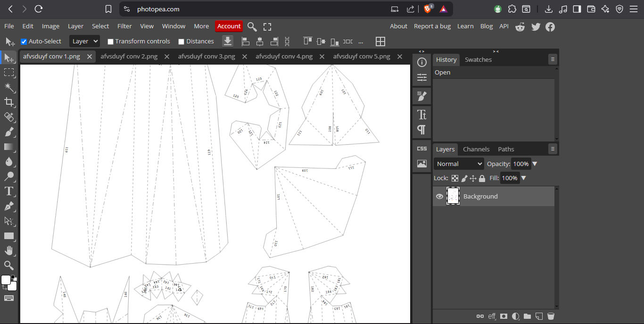Enable Transform controls checkbox
This screenshot has width=644, height=324.
coord(110,42)
